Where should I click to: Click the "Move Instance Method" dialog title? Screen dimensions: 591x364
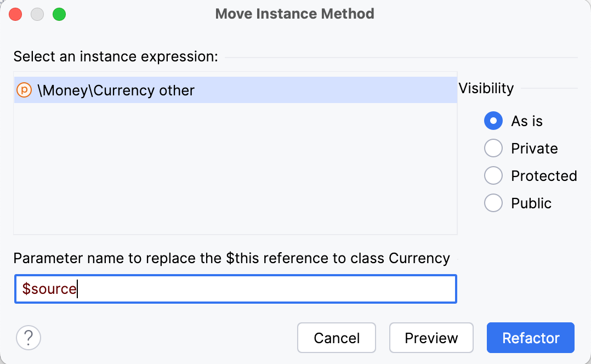coord(295,14)
